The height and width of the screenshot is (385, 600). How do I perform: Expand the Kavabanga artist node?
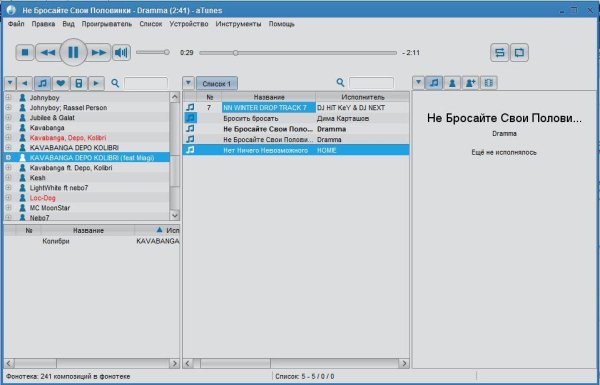(x=8, y=127)
